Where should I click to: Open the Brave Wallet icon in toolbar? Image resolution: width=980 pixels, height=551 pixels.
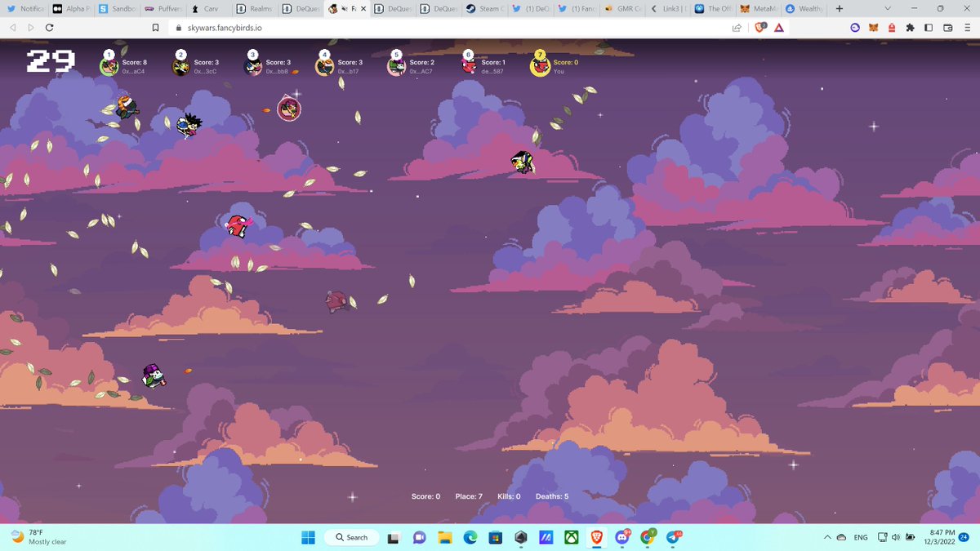pos(948,27)
